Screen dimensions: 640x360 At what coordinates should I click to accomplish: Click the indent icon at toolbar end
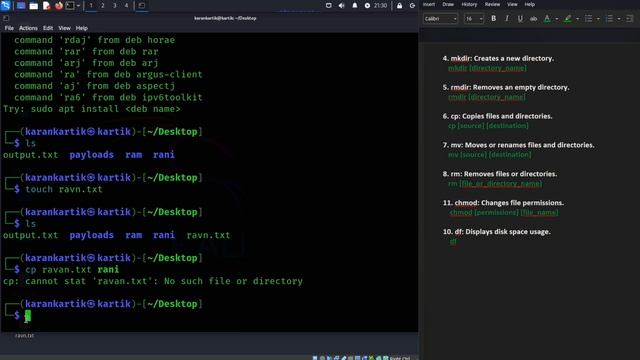(x=629, y=19)
